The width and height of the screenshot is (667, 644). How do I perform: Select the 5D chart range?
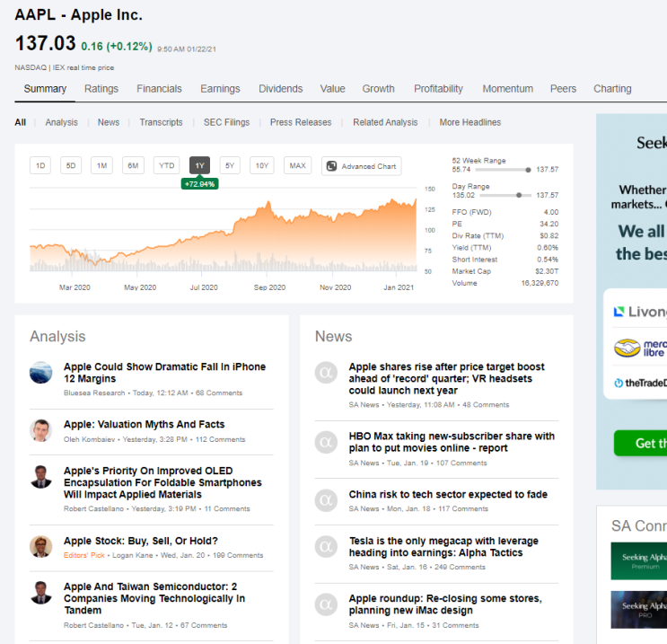click(71, 165)
